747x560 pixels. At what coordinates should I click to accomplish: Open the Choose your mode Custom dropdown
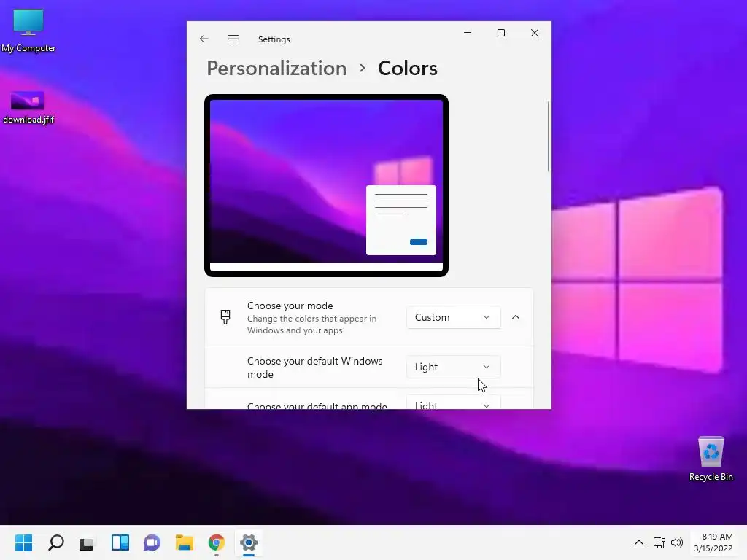pos(453,317)
